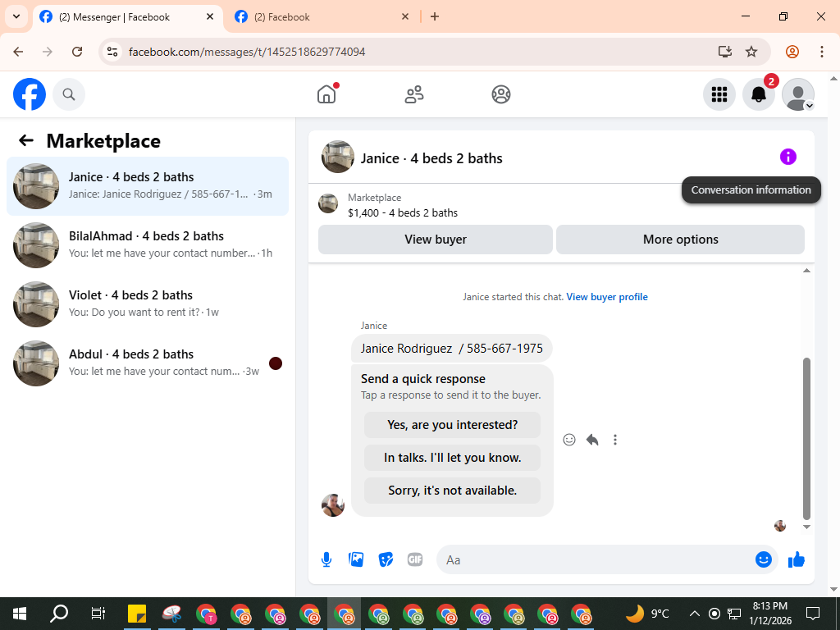Attach a photo with the image icon

[x=356, y=559]
